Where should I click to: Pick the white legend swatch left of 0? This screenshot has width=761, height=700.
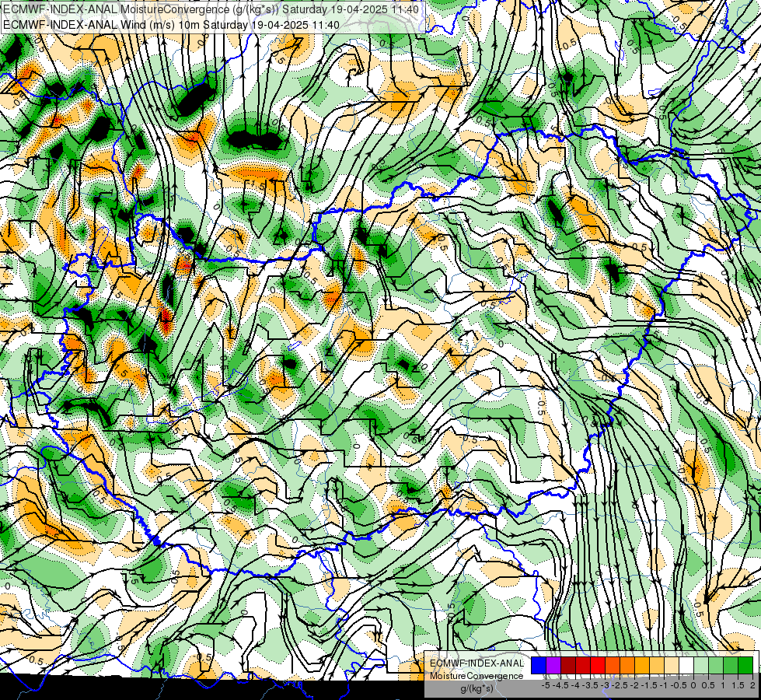tap(686, 665)
